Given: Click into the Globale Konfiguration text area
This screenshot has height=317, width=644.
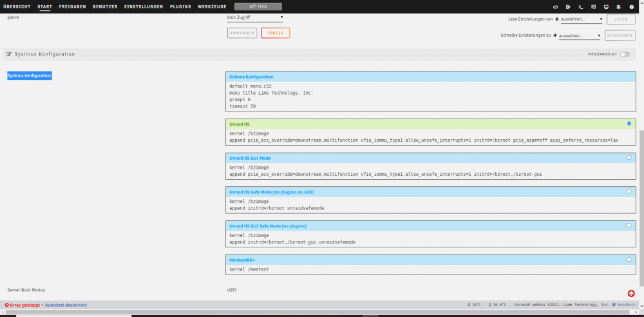Looking at the screenshot, I should [x=430, y=97].
